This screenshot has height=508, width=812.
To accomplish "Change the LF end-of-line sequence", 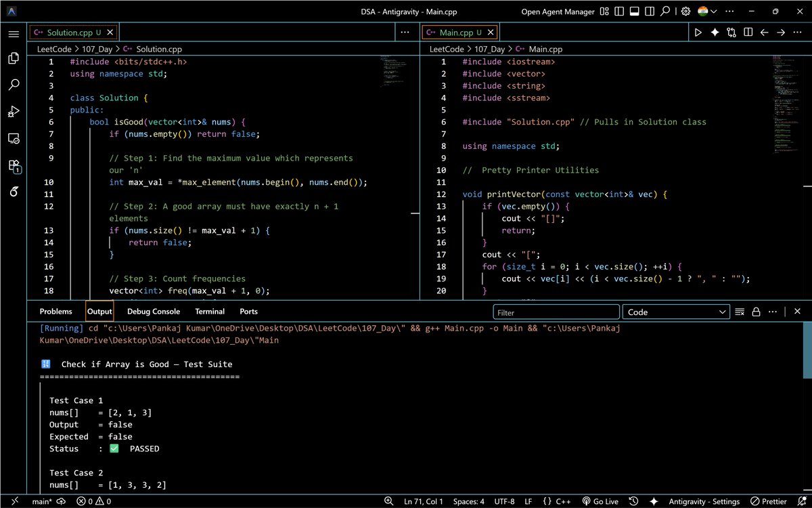I will pos(528,501).
